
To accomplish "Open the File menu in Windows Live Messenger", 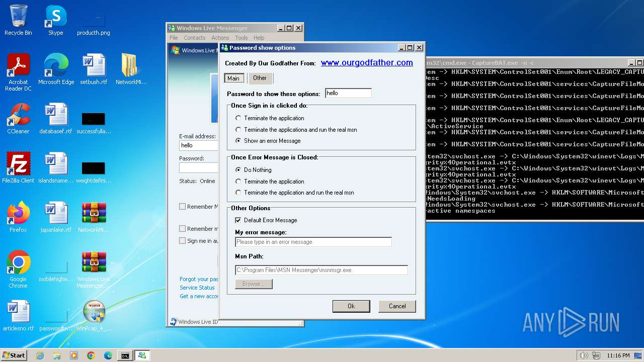I will (x=174, y=38).
